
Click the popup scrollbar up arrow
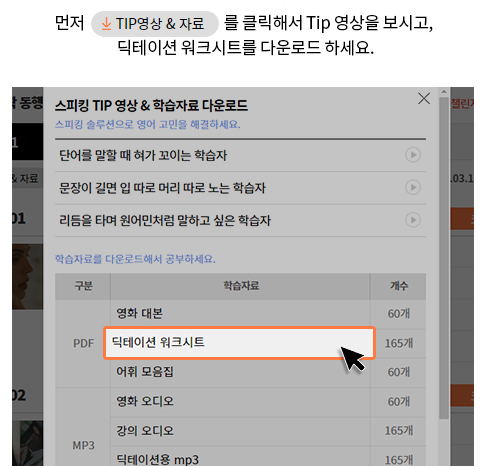pos(444,91)
